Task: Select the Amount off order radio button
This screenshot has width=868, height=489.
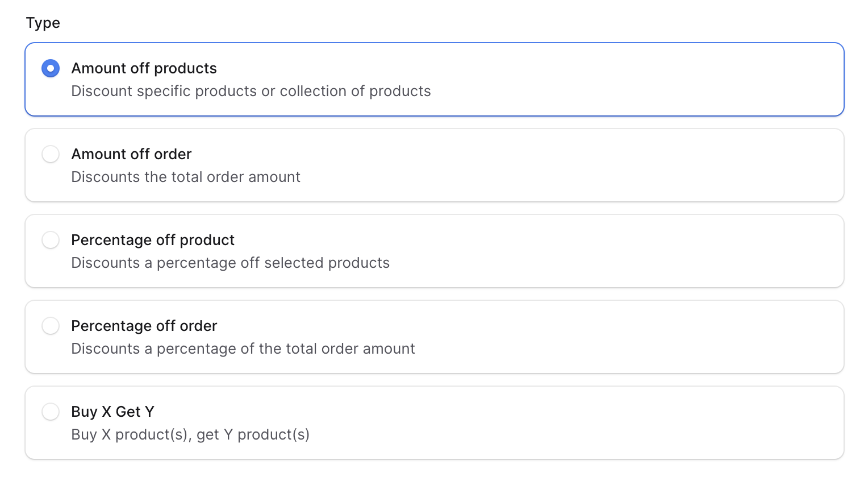Action: 51,154
